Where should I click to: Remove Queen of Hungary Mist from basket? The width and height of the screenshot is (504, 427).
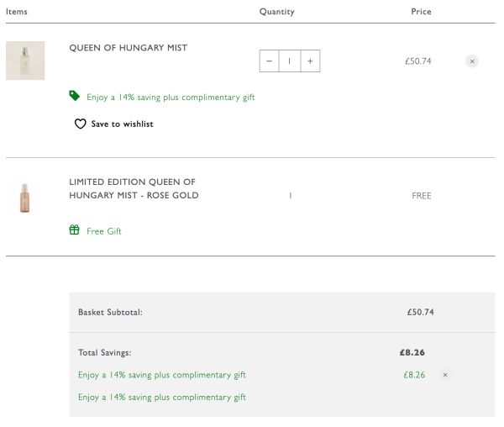[472, 61]
